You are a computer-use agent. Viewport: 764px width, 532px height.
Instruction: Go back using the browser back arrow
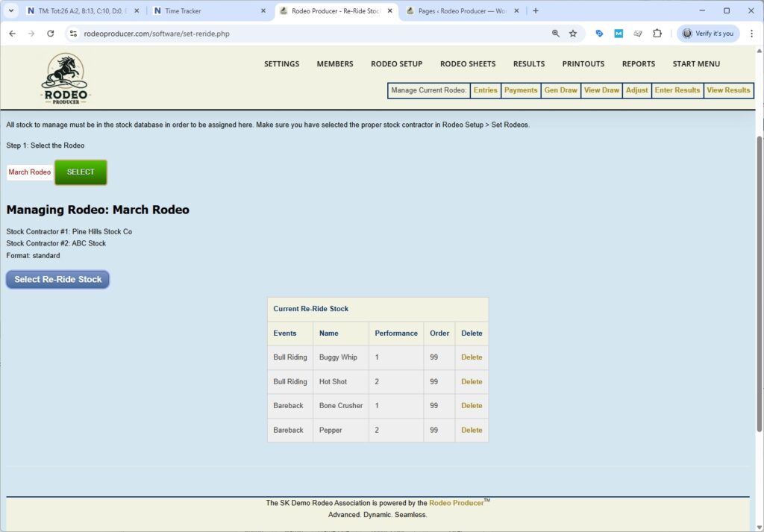[x=12, y=34]
